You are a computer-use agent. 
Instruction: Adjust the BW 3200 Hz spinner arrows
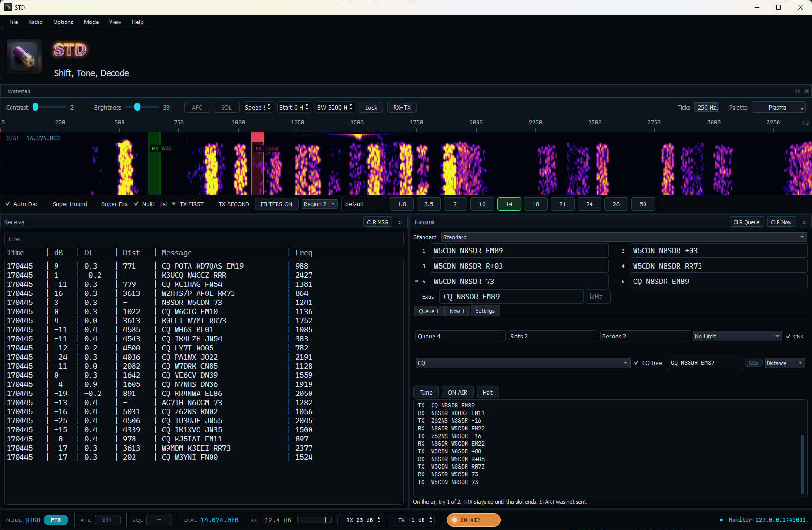click(x=351, y=107)
